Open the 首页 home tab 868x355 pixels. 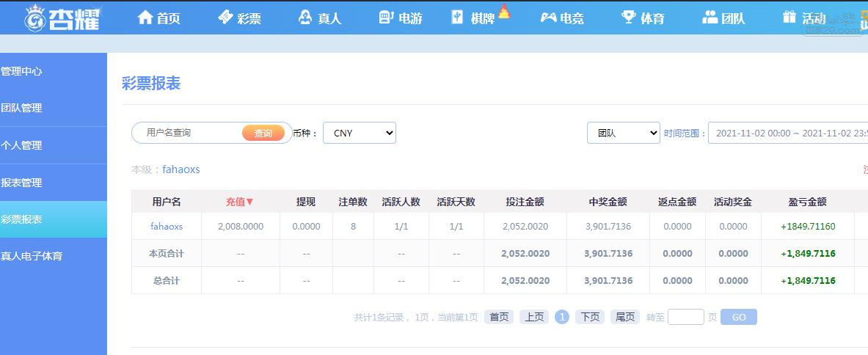click(x=159, y=18)
